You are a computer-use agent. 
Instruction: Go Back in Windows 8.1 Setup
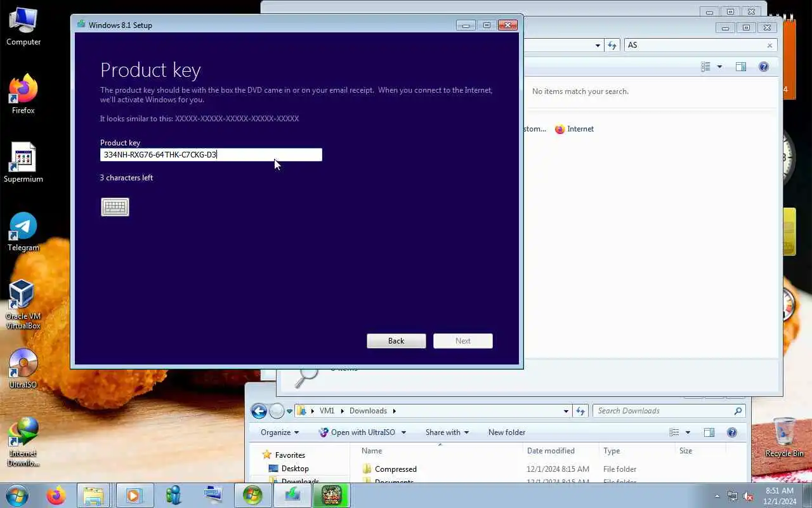click(x=396, y=341)
